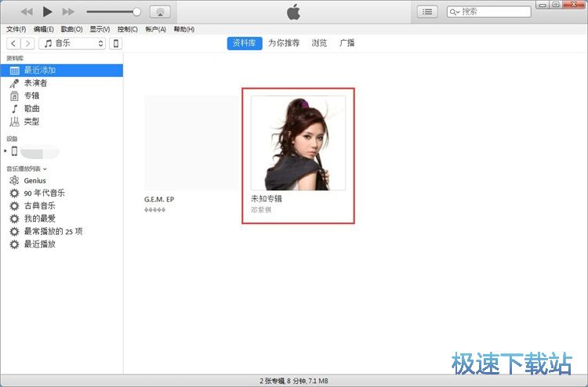Viewport: 588px width, 387px height.
Task: Open the 帐户(A) menu
Action: coord(156,29)
